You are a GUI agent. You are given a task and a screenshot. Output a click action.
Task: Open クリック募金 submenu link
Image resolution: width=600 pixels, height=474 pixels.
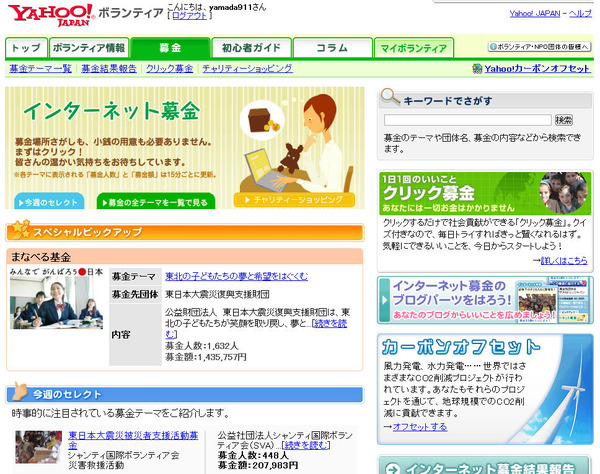(x=170, y=68)
